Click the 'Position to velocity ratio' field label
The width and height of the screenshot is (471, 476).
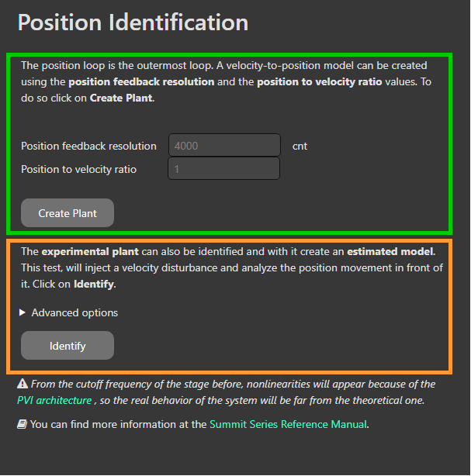click(x=78, y=169)
